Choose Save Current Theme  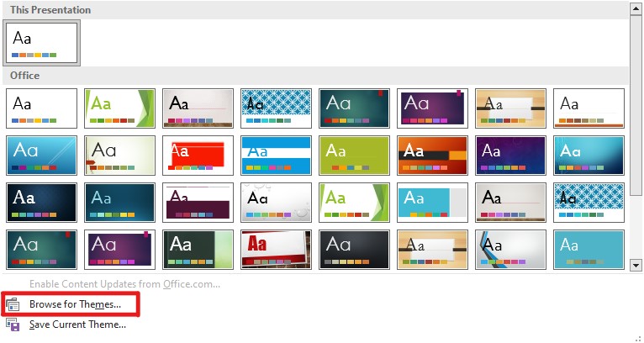click(x=77, y=325)
